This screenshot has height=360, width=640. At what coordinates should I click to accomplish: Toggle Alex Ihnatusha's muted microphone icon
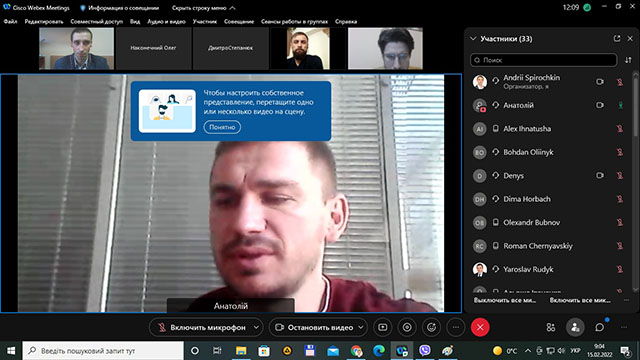pos(620,129)
